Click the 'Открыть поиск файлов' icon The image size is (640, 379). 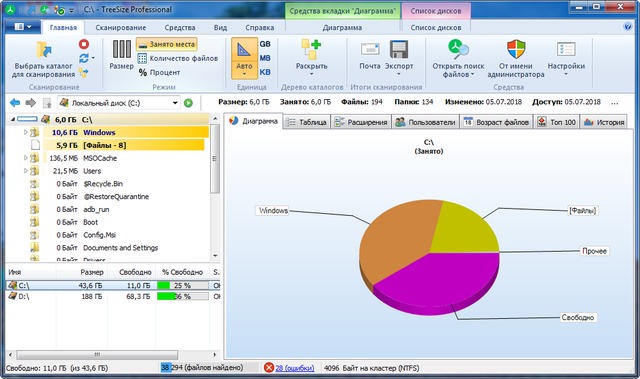458,49
